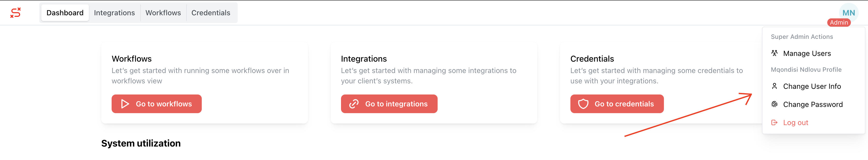
Task: Click the red Admin badge
Action: coord(839,23)
